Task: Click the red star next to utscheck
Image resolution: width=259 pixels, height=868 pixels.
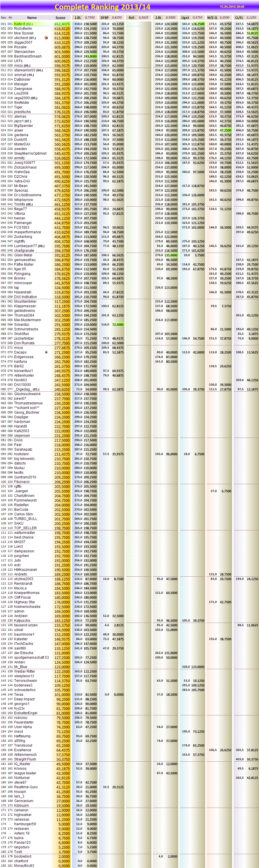Action: click(46, 38)
